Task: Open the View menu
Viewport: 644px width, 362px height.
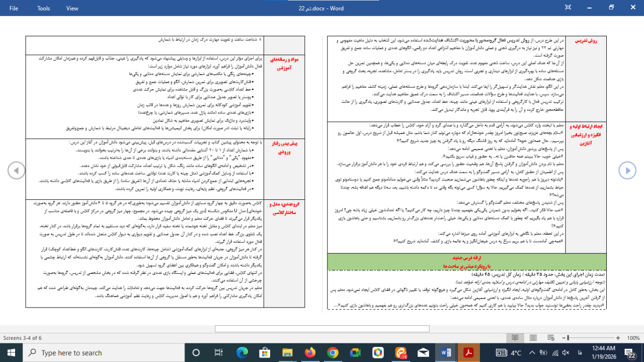Action: (x=72, y=8)
